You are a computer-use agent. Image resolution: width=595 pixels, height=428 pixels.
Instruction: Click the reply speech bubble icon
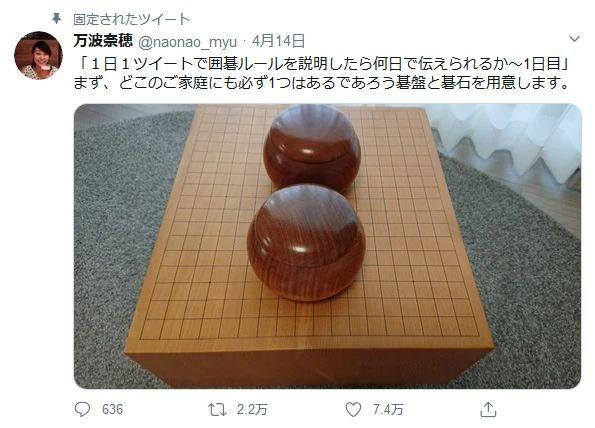tap(82, 409)
